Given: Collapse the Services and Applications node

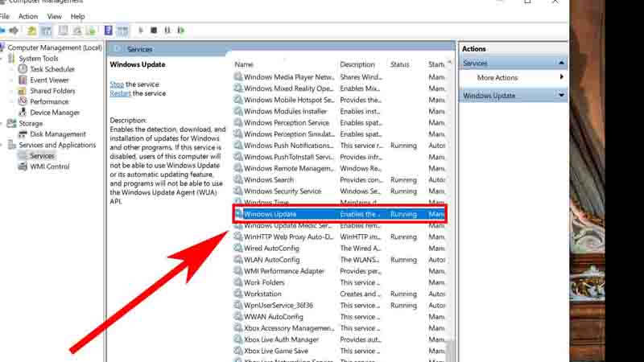Looking at the screenshot, I should pos(3,146).
